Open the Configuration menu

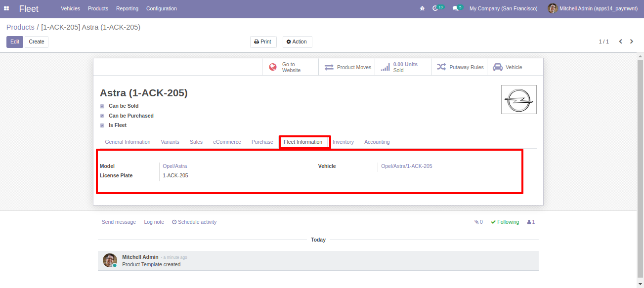click(161, 8)
